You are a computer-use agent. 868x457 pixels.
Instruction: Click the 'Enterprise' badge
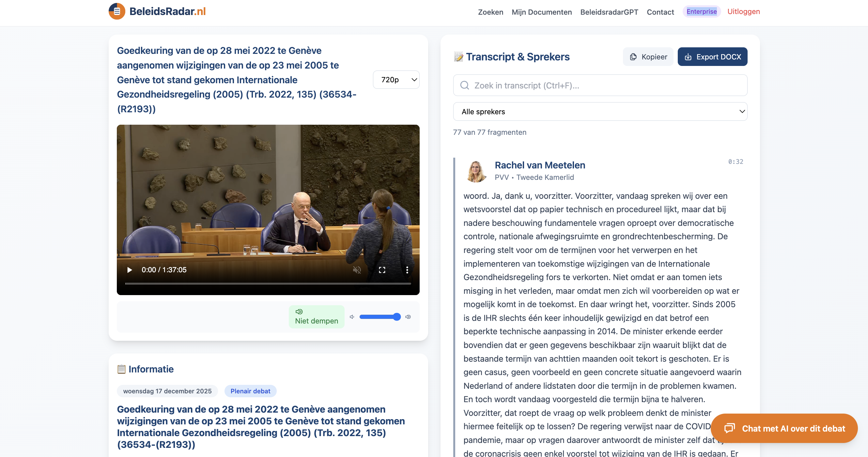pos(702,11)
